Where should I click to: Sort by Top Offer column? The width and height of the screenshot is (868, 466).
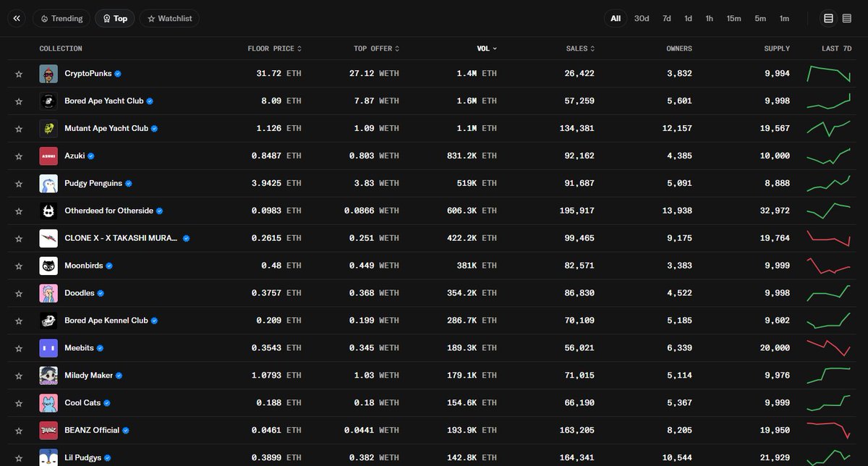coord(377,48)
